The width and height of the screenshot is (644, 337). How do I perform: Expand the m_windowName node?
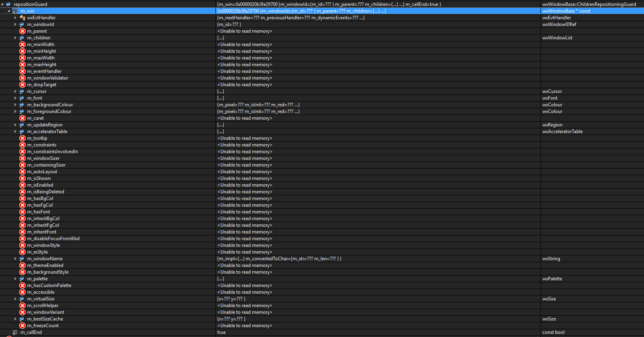pos(15,259)
